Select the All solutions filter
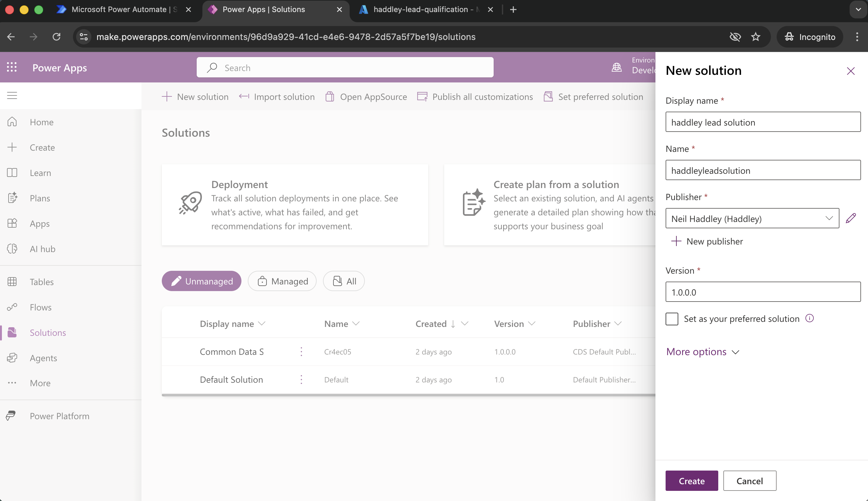868x501 pixels. click(x=344, y=281)
